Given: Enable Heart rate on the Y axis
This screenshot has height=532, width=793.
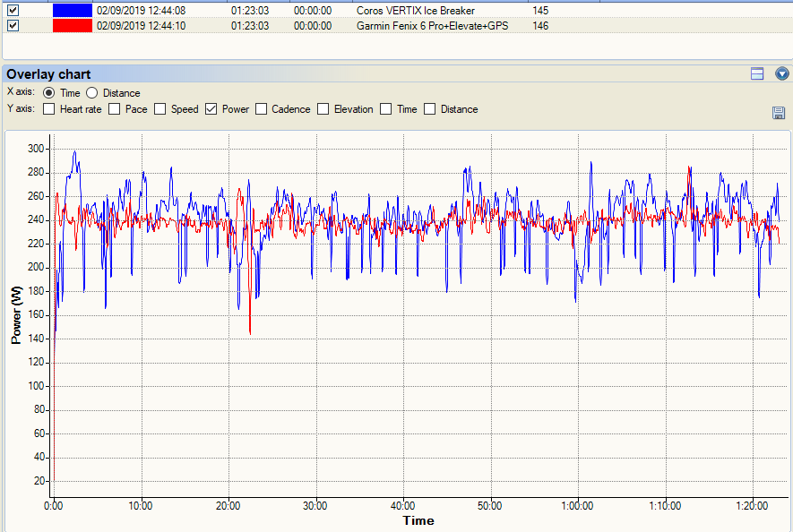Looking at the screenshot, I should coord(49,109).
